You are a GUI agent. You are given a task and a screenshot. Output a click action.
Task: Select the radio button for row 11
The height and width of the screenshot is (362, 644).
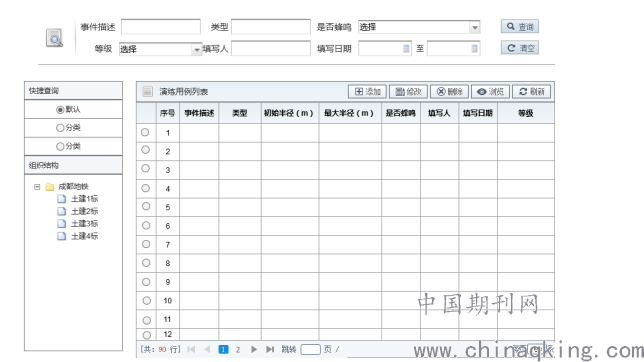pyautogui.click(x=147, y=320)
